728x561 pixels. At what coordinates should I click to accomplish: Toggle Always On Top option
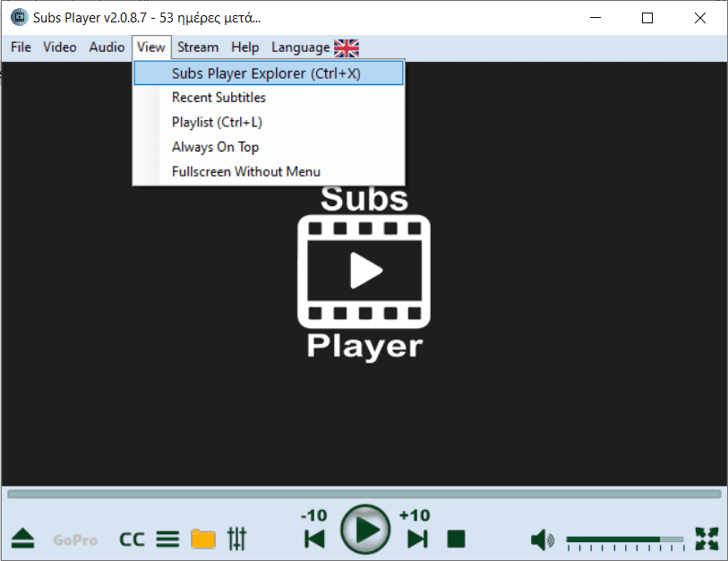point(269,147)
